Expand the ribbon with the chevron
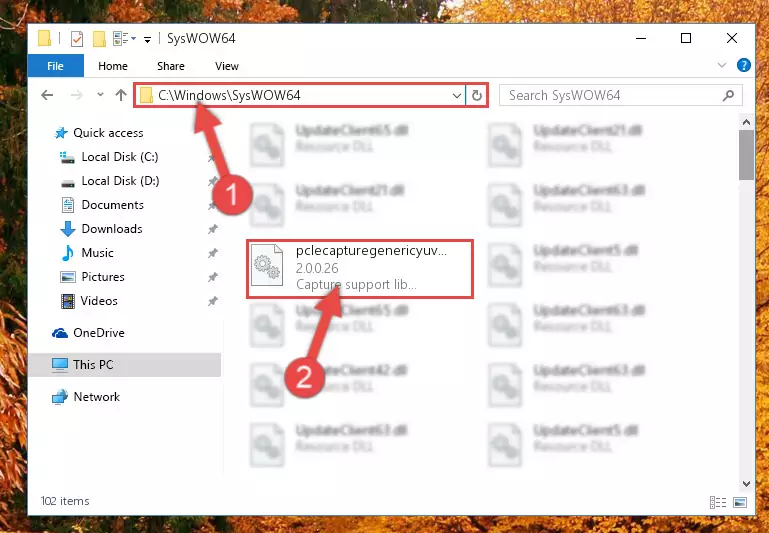The height and width of the screenshot is (533, 769). [x=721, y=65]
